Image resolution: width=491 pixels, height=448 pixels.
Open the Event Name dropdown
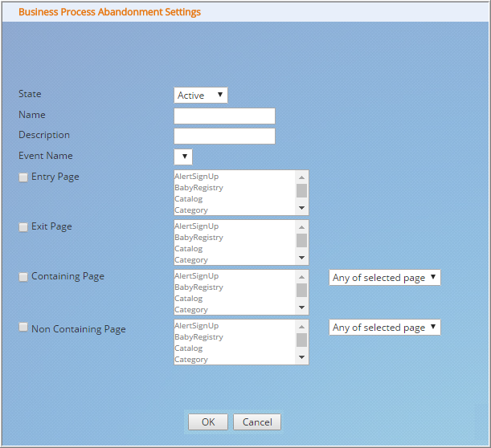[x=183, y=157]
